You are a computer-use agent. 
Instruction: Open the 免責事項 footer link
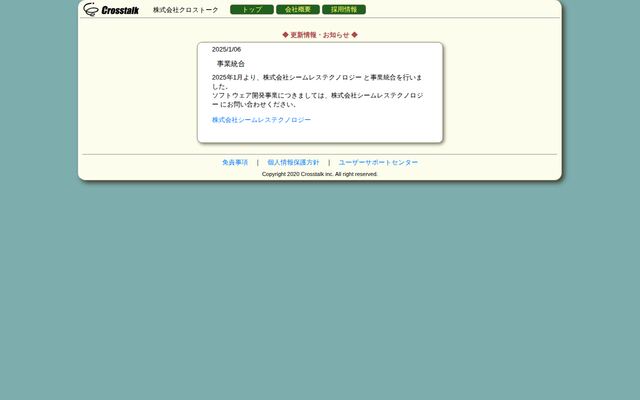coord(235,162)
